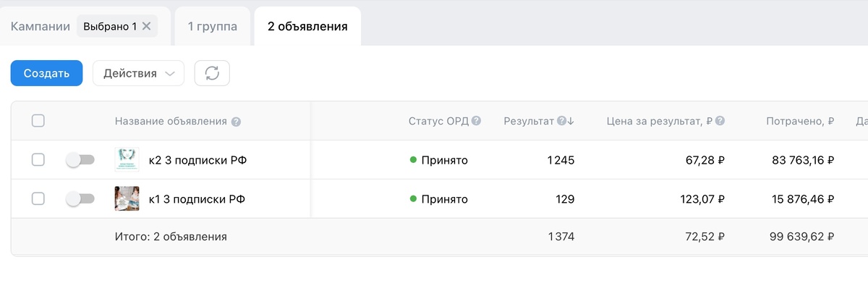
Task: Click the refresh icon button
Action: (x=212, y=73)
